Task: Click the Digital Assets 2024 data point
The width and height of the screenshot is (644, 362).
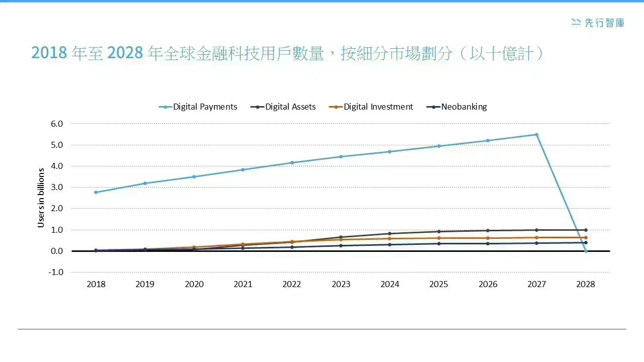Action: click(x=390, y=233)
